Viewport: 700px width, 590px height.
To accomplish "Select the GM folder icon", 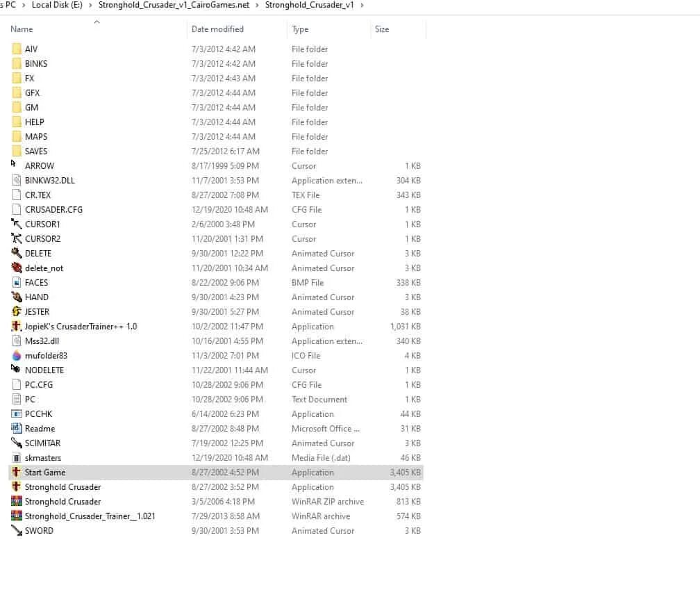I will point(17,107).
